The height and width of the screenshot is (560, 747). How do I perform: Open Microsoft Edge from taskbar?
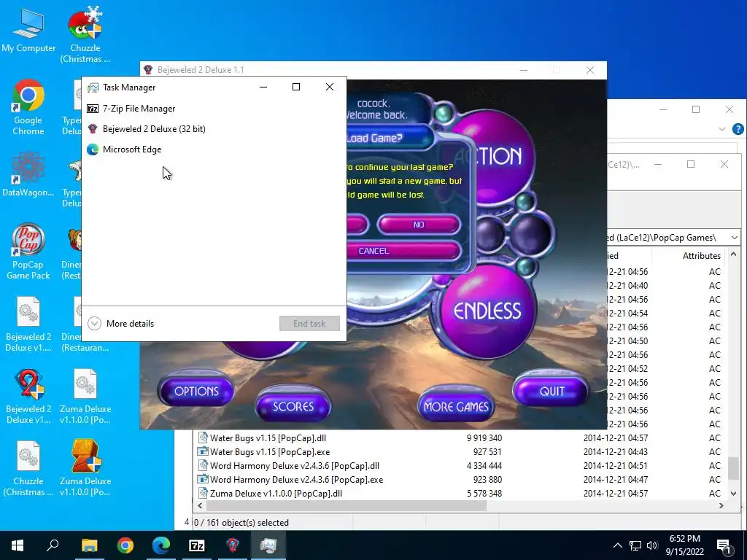pyautogui.click(x=161, y=545)
